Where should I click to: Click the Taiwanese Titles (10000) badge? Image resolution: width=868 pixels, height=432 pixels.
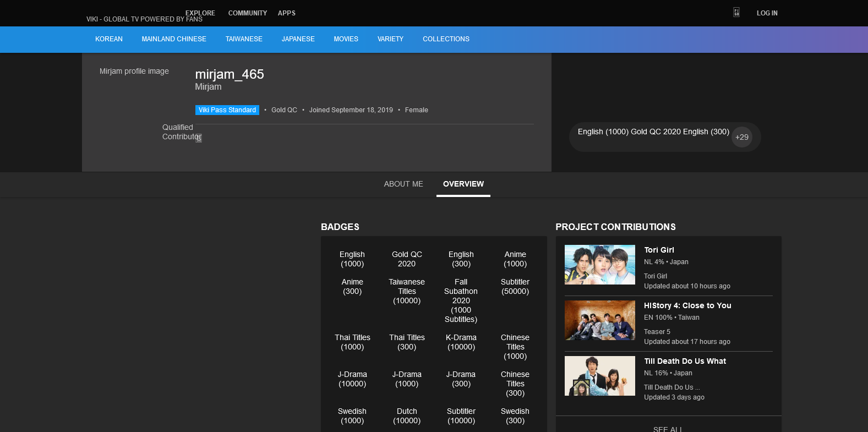click(407, 291)
